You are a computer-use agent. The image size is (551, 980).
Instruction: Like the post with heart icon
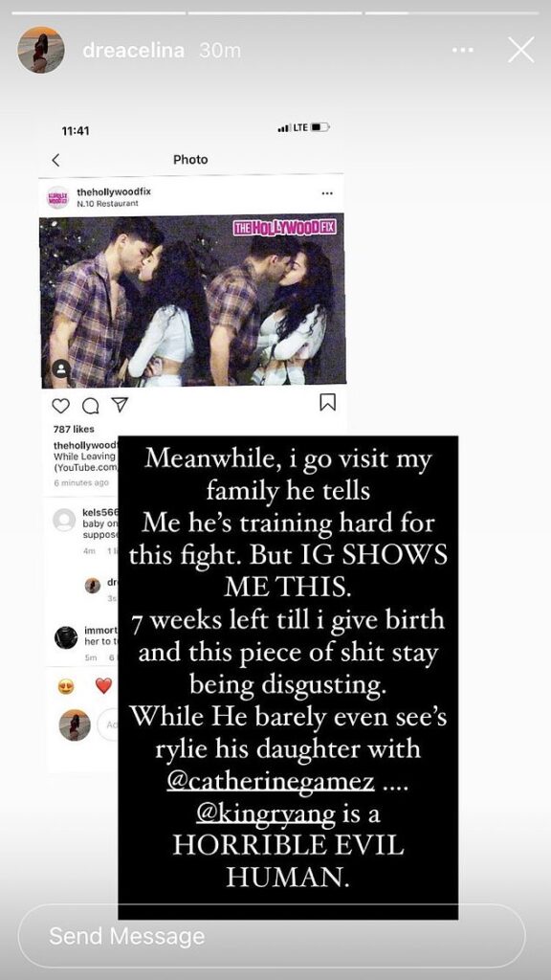click(x=60, y=406)
